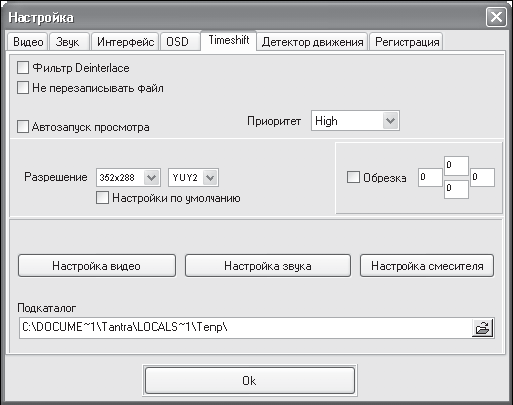Check Не перезаписывать файл option
Screen dimensions: 513x405
(23, 88)
